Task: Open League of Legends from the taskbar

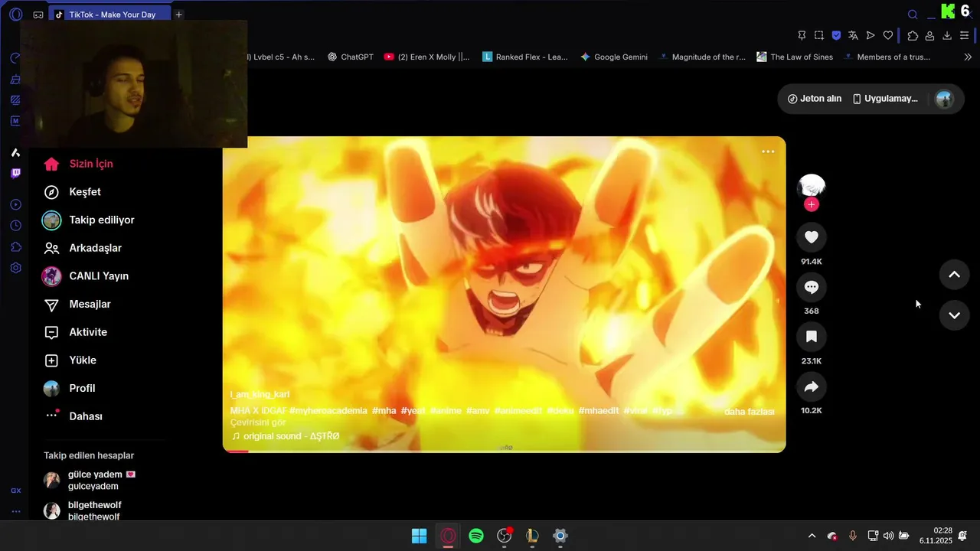Action: pos(533,536)
